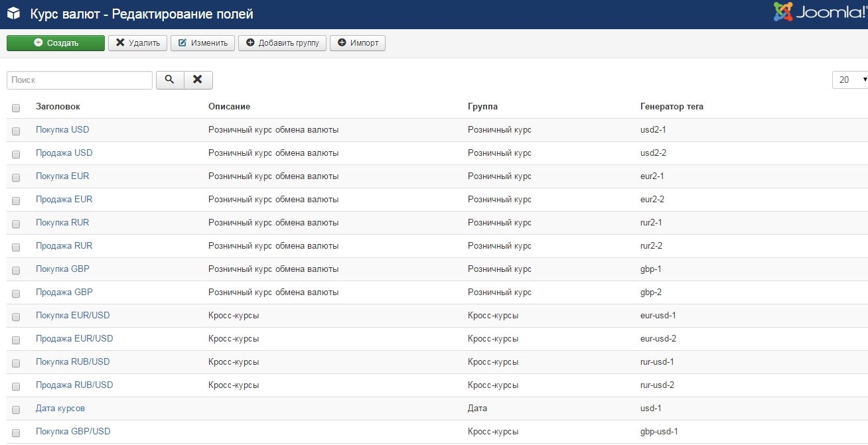Viewport: 868px width, 445px height.
Task: Open the Продажа RUB/USD entry
Action: point(74,385)
